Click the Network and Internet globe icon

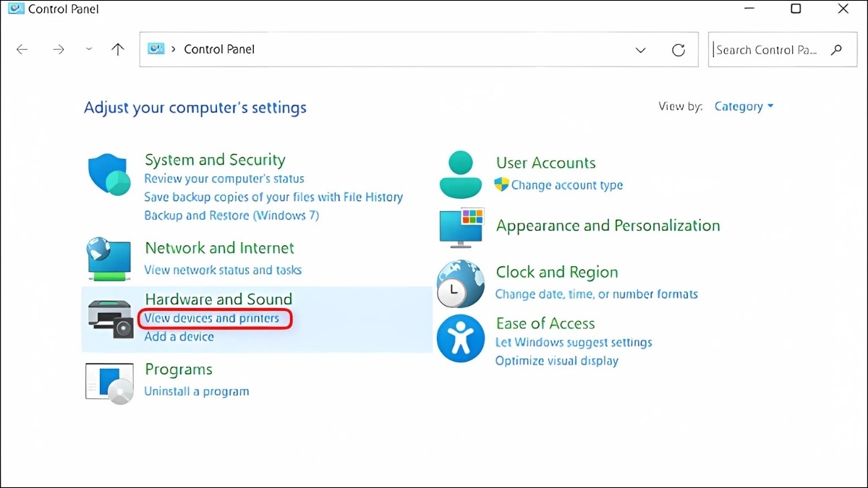pos(109,259)
